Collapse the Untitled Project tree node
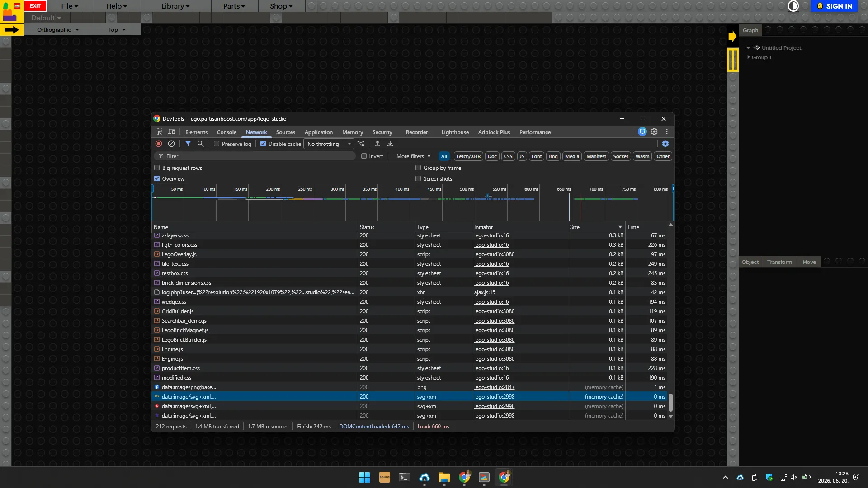This screenshot has width=868, height=488. pyautogui.click(x=748, y=48)
